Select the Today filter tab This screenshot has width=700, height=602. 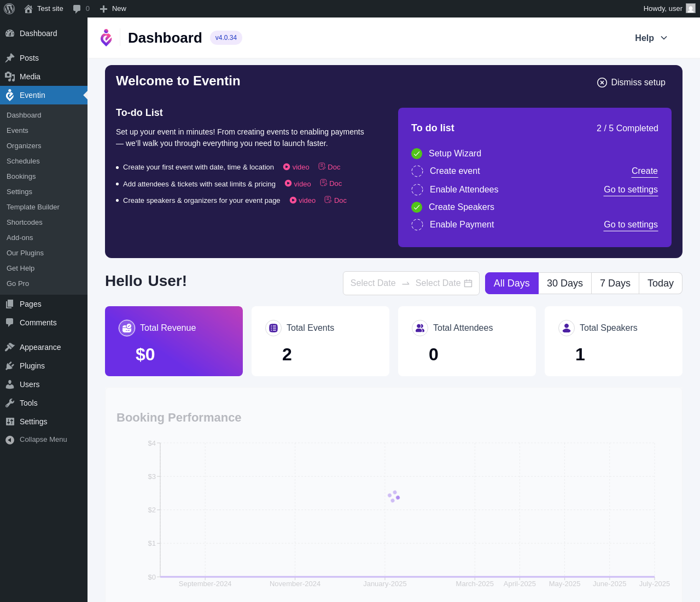pos(661,283)
